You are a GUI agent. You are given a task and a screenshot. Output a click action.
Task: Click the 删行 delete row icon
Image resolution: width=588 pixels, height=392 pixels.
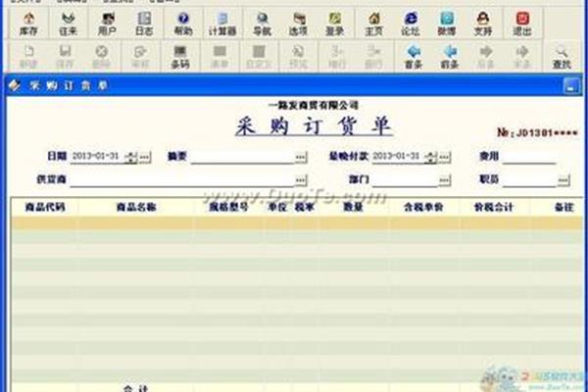click(373, 57)
